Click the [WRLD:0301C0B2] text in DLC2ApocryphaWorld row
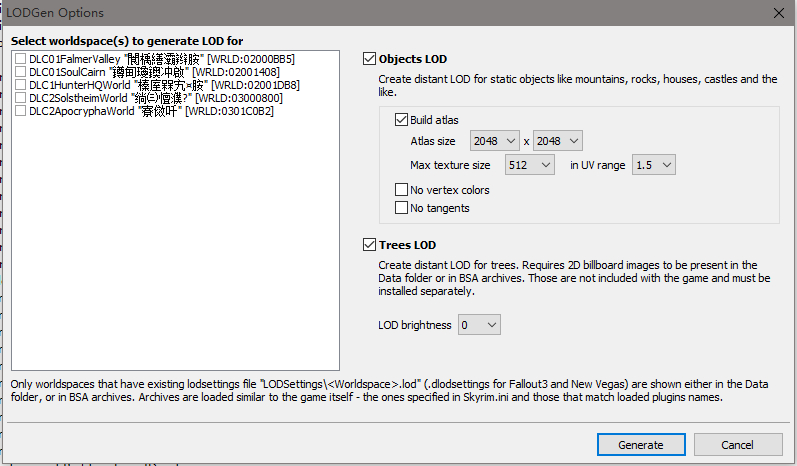The width and height of the screenshot is (797, 466). [229, 111]
